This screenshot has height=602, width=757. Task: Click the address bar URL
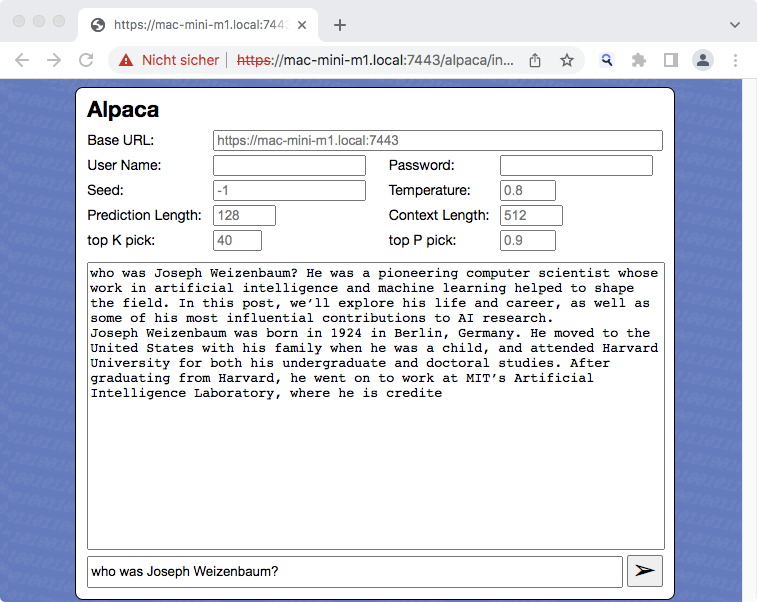pos(375,60)
